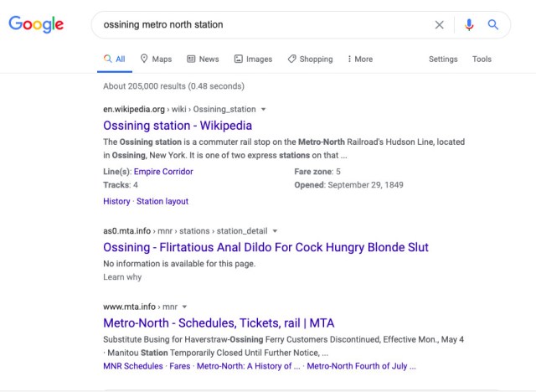The height and width of the screenshot is (392, 536).
Task: Click the Learn why link
Action: click(x=122, y=276)
